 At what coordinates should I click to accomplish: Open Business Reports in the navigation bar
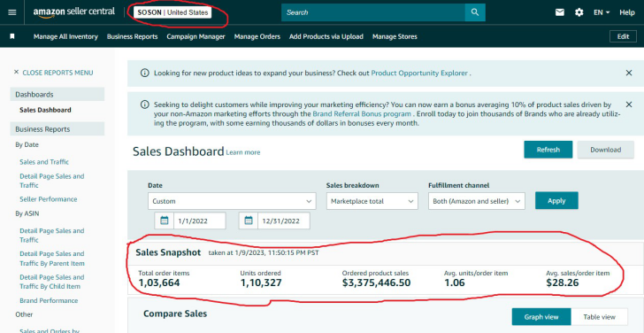tap(133, 36)
